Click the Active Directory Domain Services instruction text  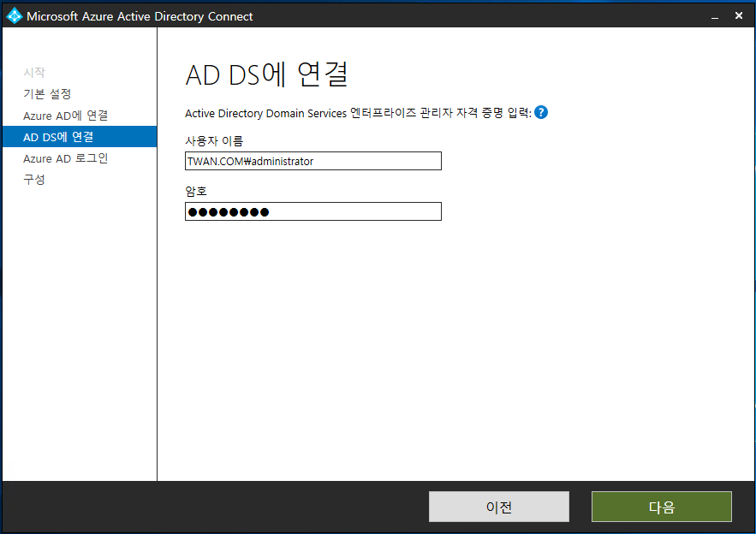coord(358,113)
